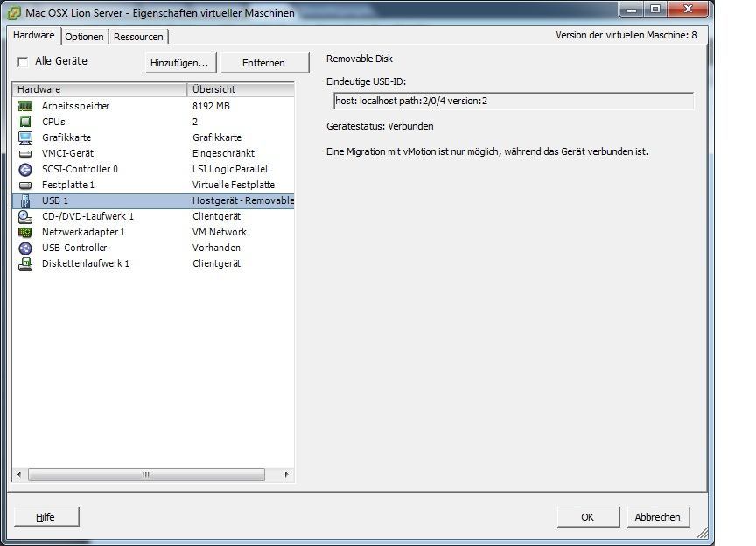Click the CD-/DVD-Laufwerk 1 icon

(x=25, y=217)
